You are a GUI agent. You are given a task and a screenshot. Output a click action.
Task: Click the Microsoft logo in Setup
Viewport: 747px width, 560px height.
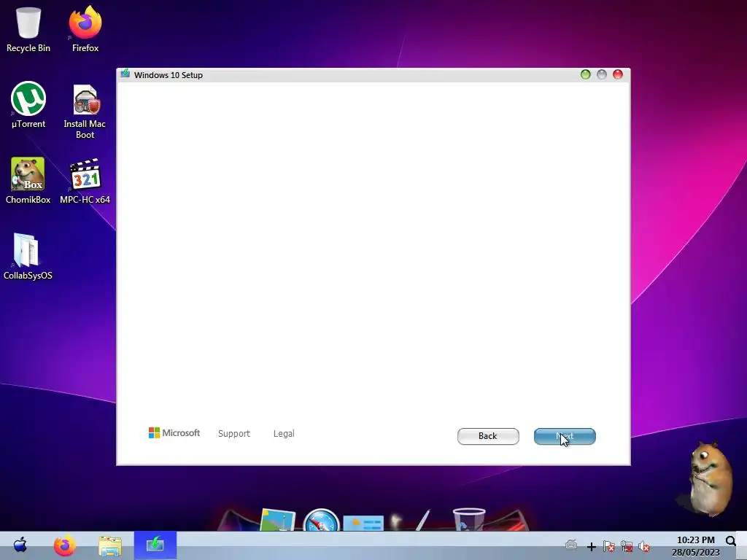tap(174, 433)
